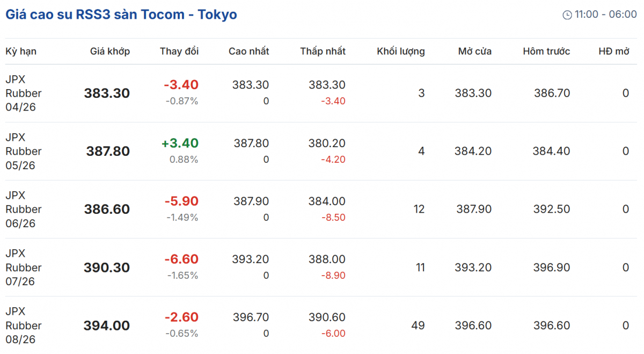Open the JPX Rubber 05/26 contract row
Image resolution: width=644 pixels, height=354 pixels.
tap(24, 151)
